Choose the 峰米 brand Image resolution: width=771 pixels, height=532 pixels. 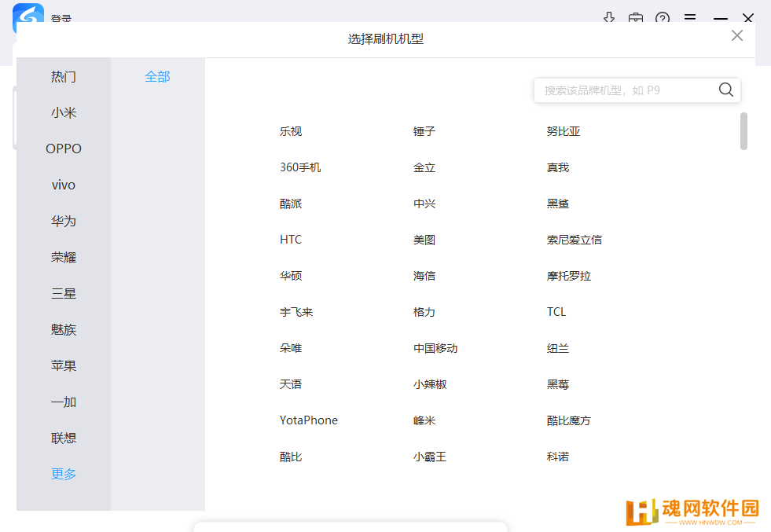click(424, 420)
